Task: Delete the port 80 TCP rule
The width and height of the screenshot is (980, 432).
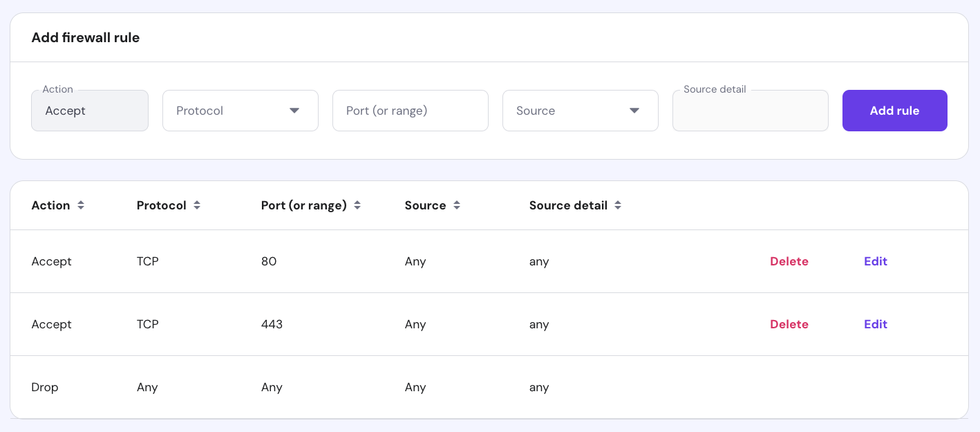Action: pyautogui.click(x=789, y=261)
